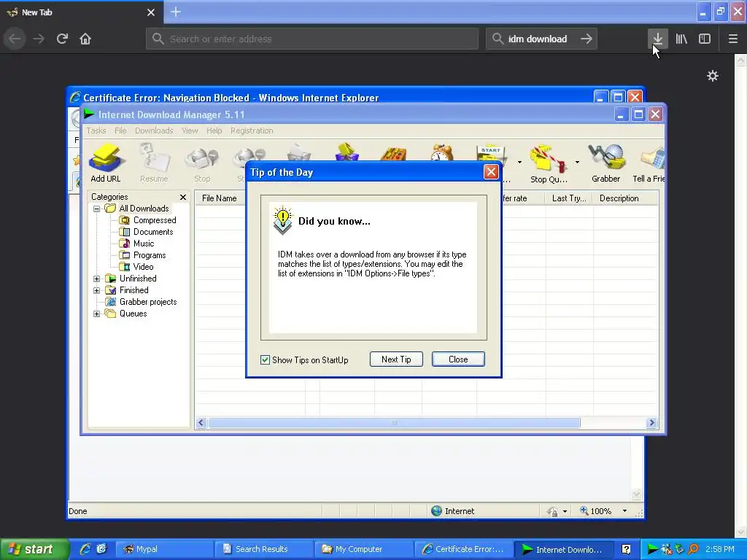Image resolution: width=747 pixels, height=560 pixels.
Task: Switch to Mypal taskbar button
Action: (x=164, y=549)
